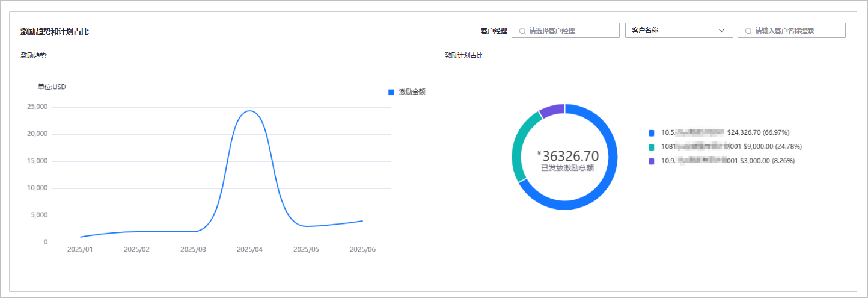Focus the 请选择客户经理 selection field

pyautogui.click(x=571, y=31)
